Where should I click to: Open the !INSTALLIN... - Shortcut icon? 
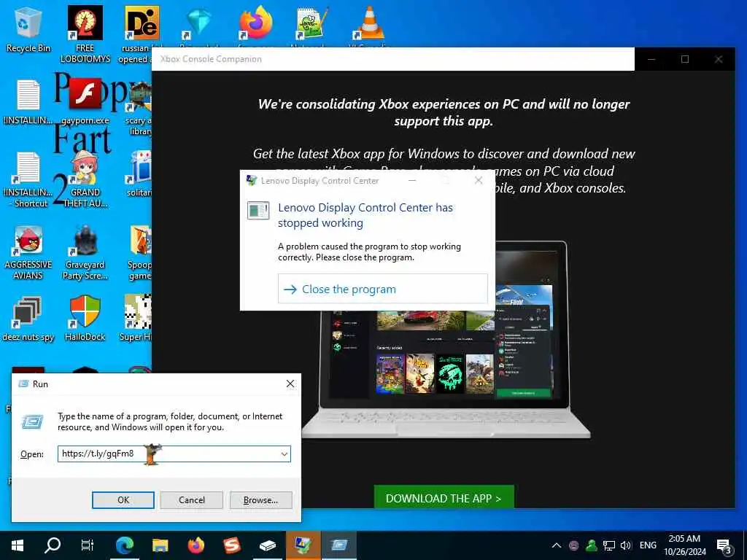(x=28, y=179)
